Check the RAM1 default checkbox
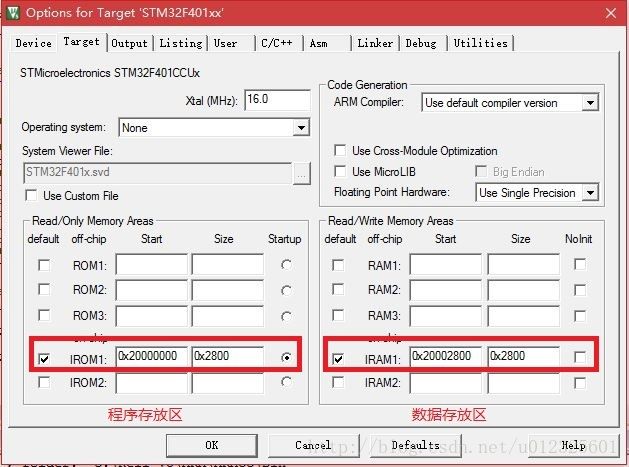Image resolution: width=629 pixels, height=467 pixels. pyautogui.click(x=338, y=265)
